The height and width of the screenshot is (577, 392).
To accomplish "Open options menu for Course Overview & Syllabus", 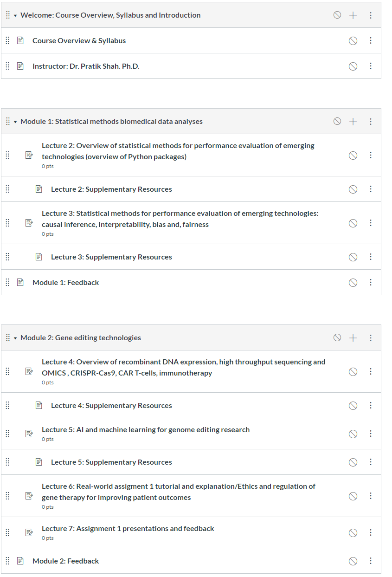I will click(x=371, y=41).
